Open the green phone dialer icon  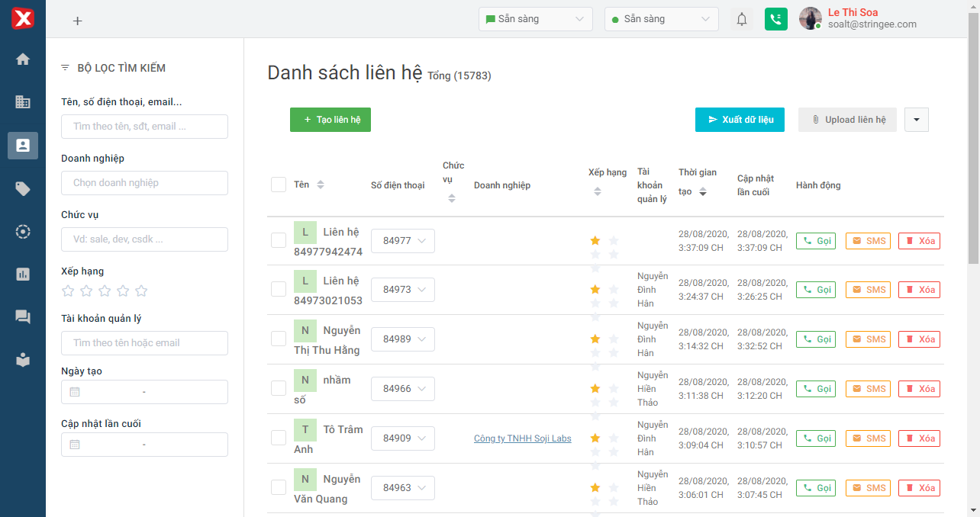[x=775, y=19]
